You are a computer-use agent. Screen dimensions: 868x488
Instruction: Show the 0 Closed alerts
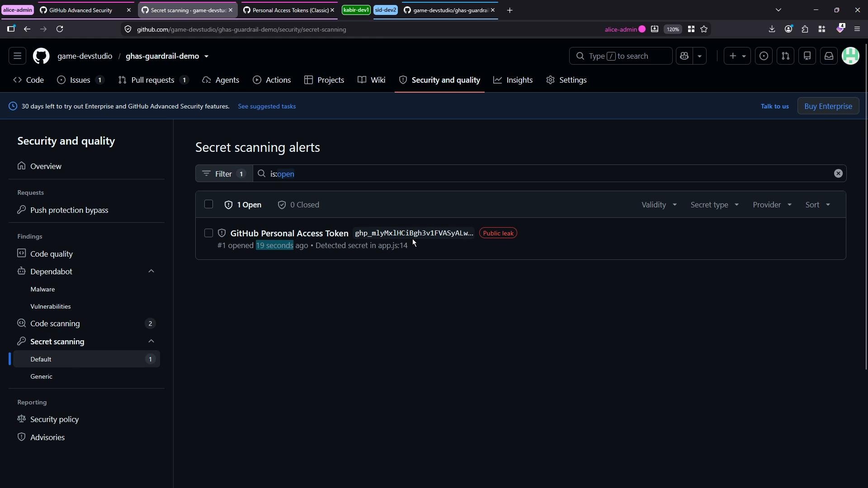click(298, 205)
